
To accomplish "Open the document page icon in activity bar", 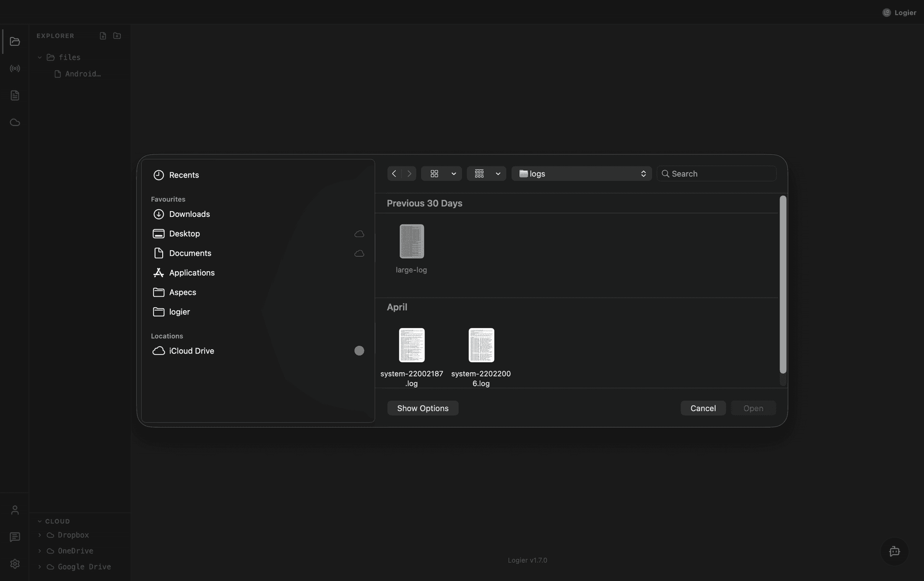I will [x=15, y=95].
